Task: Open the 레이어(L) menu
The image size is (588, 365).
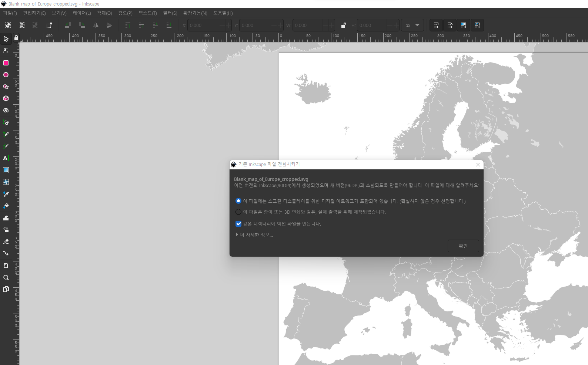Action: 82,13
